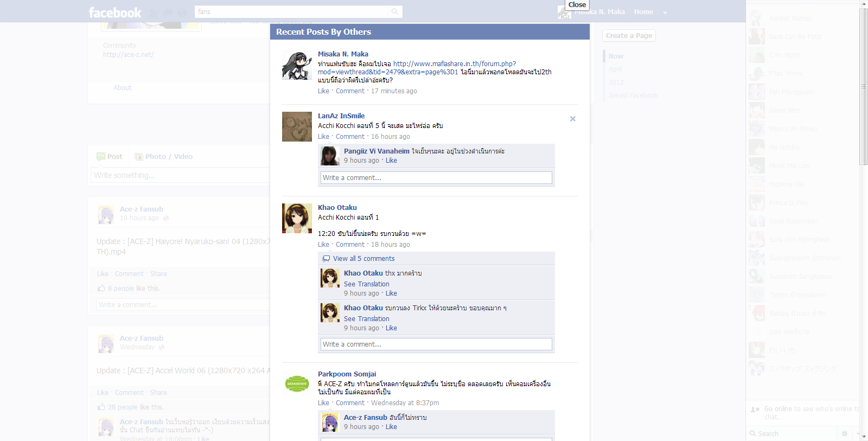Jump to 2012 in timeline navigator

[x=616, y=82]
